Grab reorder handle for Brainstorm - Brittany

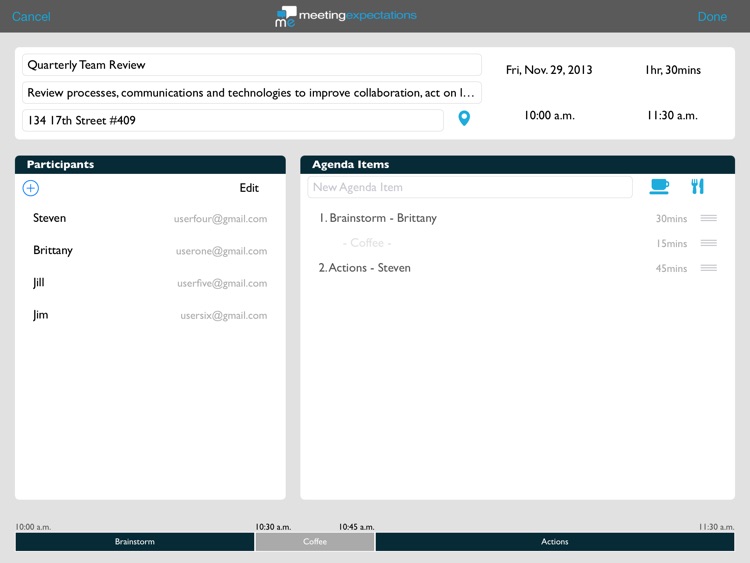coord(708,218)
